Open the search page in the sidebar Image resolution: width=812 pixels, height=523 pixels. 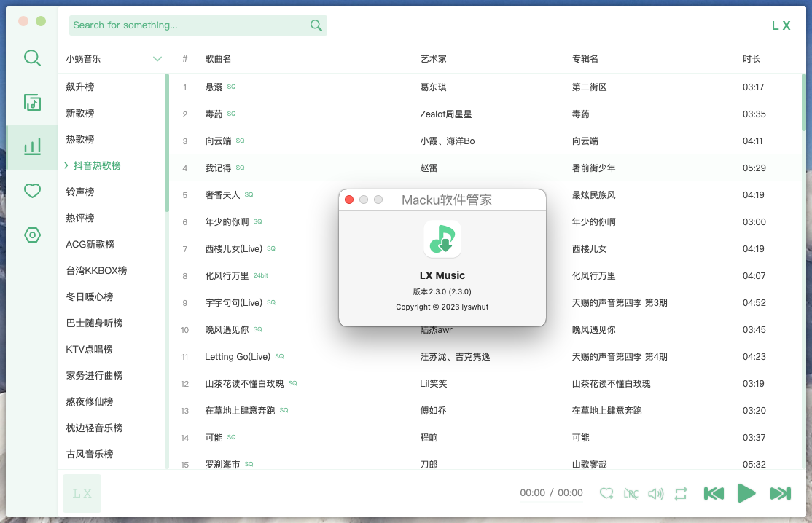pos(32,58)
